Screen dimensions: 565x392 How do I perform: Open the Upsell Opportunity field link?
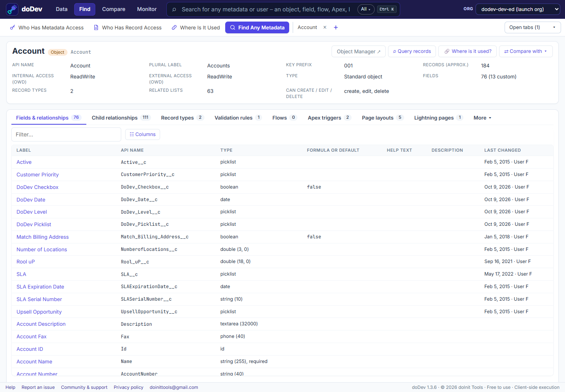click(39, 312)
